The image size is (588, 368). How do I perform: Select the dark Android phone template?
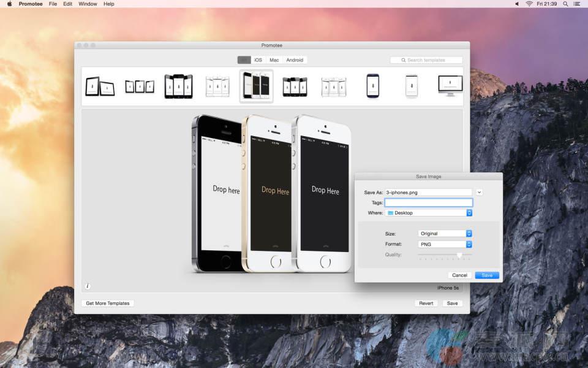pyautogui.click(x=372, y=86)
